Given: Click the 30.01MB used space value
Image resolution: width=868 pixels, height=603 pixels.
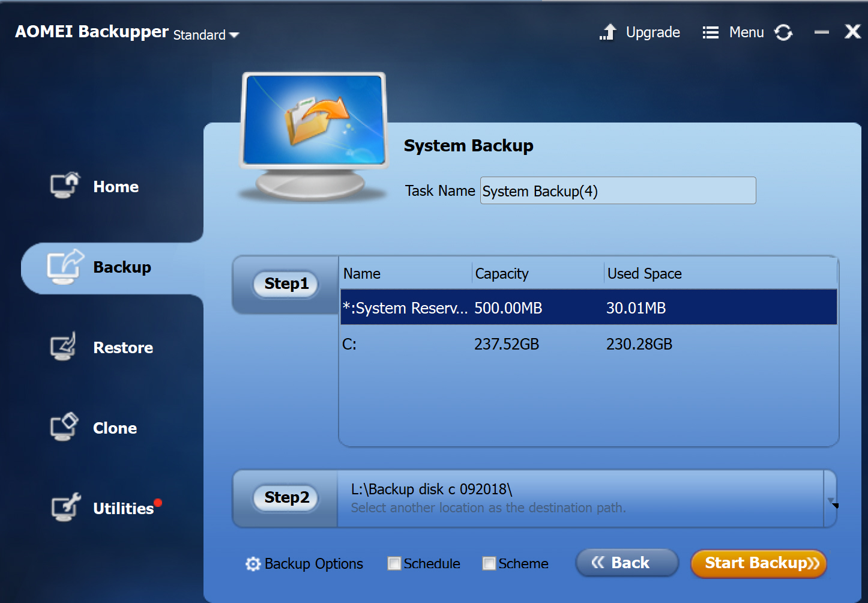Looking at the screenshot, I should click(636, 308).
